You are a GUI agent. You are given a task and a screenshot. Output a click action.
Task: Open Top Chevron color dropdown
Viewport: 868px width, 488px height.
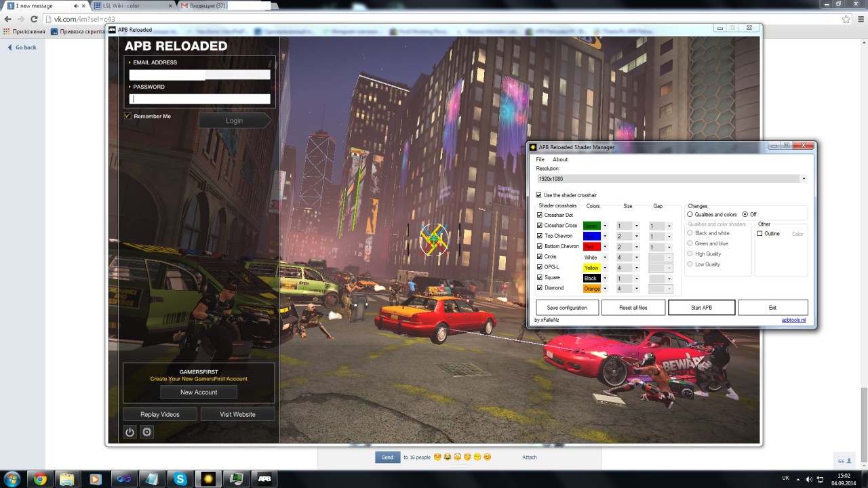tap(605, 237)
